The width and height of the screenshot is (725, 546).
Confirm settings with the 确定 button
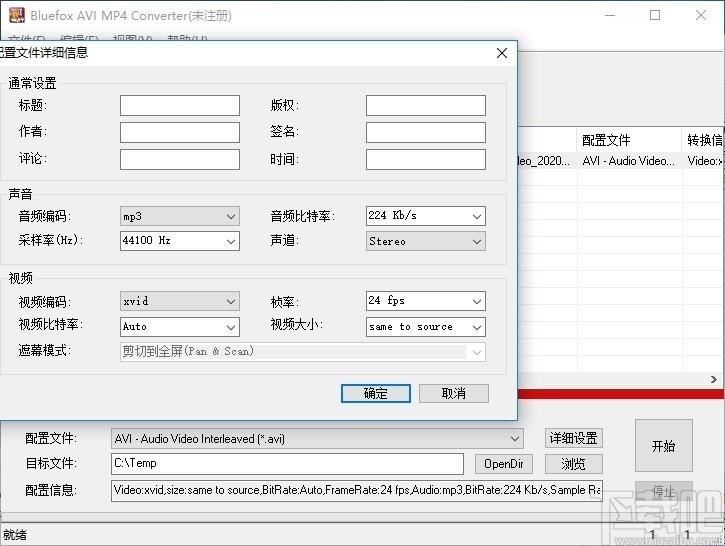point(375,393)
